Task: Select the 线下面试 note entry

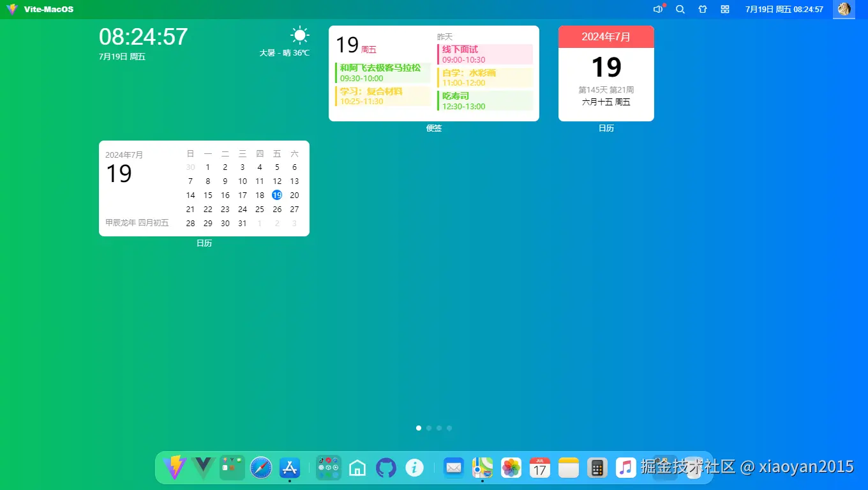Action: tap(485, 54)
